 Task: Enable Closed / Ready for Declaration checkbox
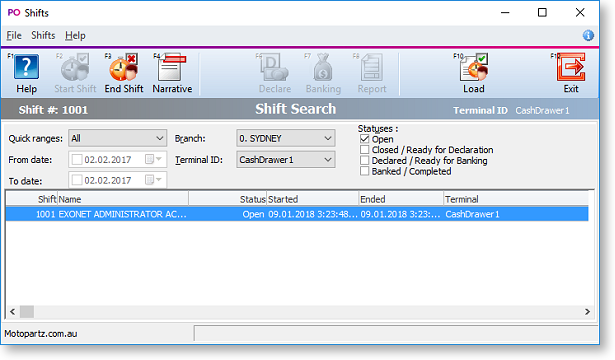point(364,149)
